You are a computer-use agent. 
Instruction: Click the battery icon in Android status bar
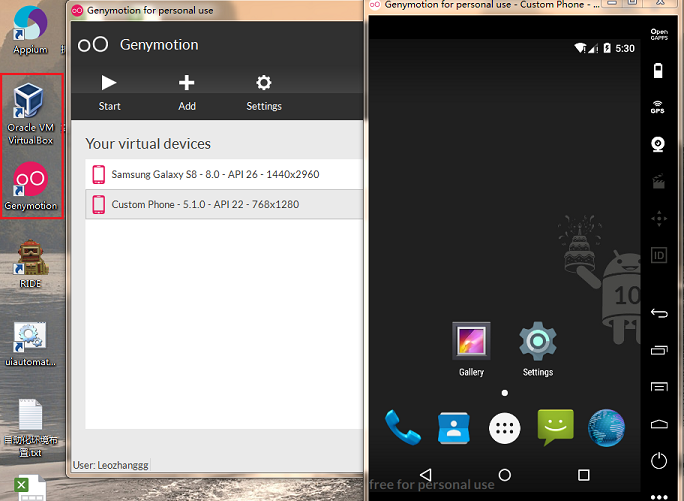point(607,48)
